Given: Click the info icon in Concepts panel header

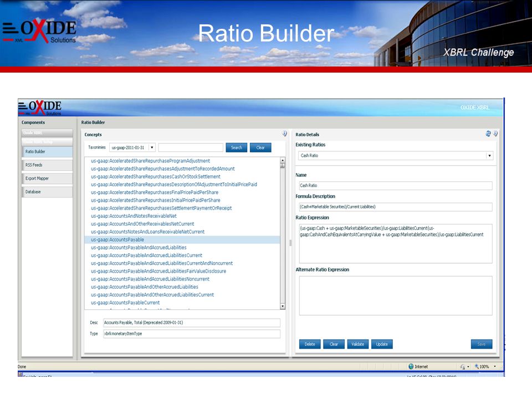Looking at the screenshot, I should tap(284, 134).
